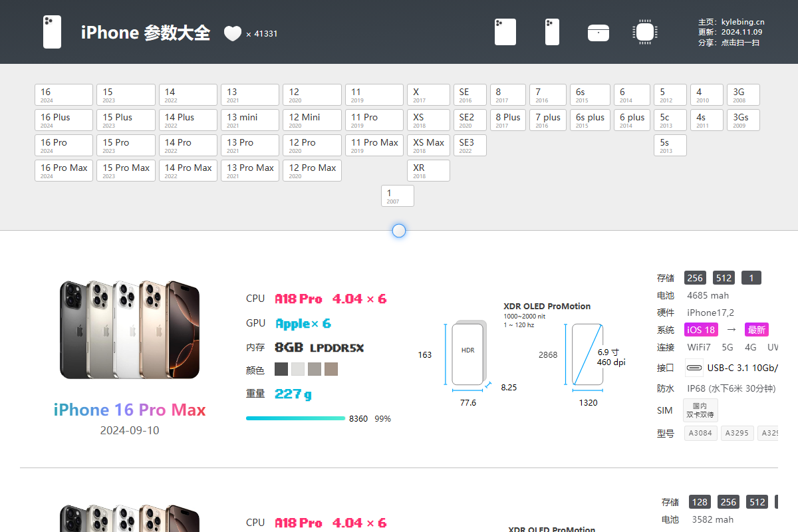
Task: Click the AirPods icon in the top navigation
Action: [598, 31]
